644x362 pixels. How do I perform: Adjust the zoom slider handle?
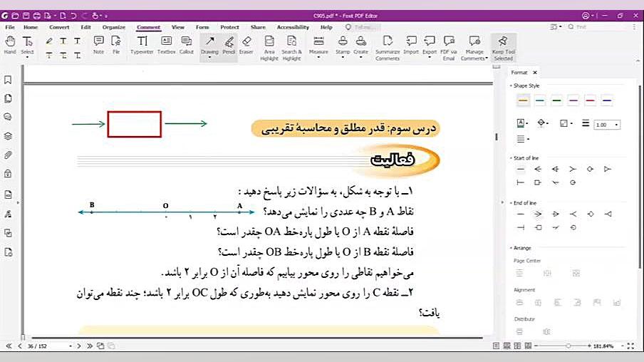(x=568, y=346)
